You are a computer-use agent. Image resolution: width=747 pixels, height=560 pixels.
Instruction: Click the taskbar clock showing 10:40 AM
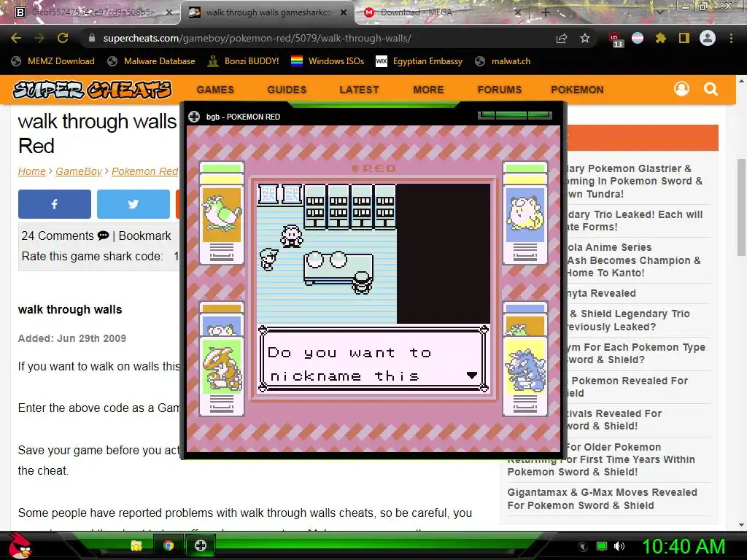coord(684,546)
